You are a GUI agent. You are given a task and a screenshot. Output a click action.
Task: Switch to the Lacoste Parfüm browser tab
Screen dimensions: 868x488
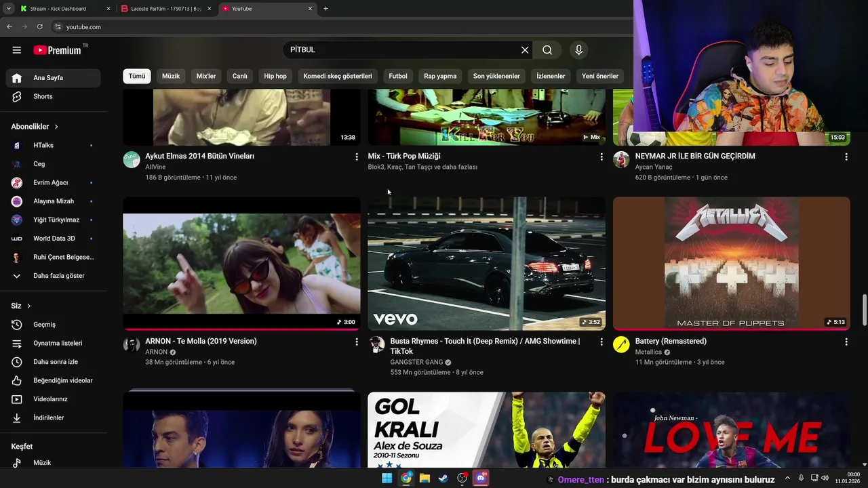pyautogui.click(x=166, y=9)
